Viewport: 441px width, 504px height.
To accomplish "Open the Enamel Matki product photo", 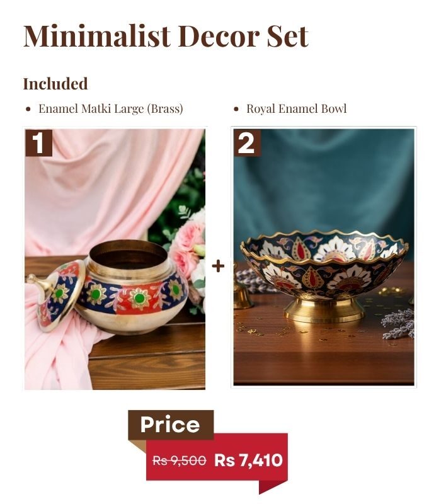I will 115,259.
